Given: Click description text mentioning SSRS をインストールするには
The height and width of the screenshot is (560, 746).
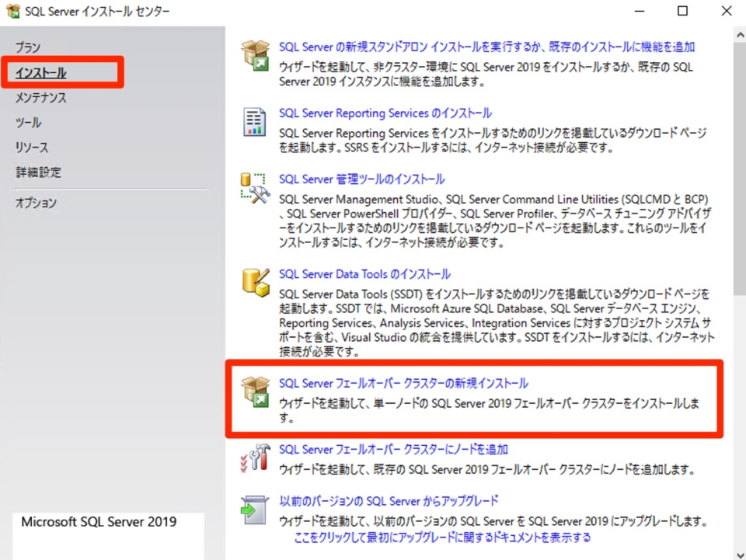Looking at the screenshot, I should 493,141.
